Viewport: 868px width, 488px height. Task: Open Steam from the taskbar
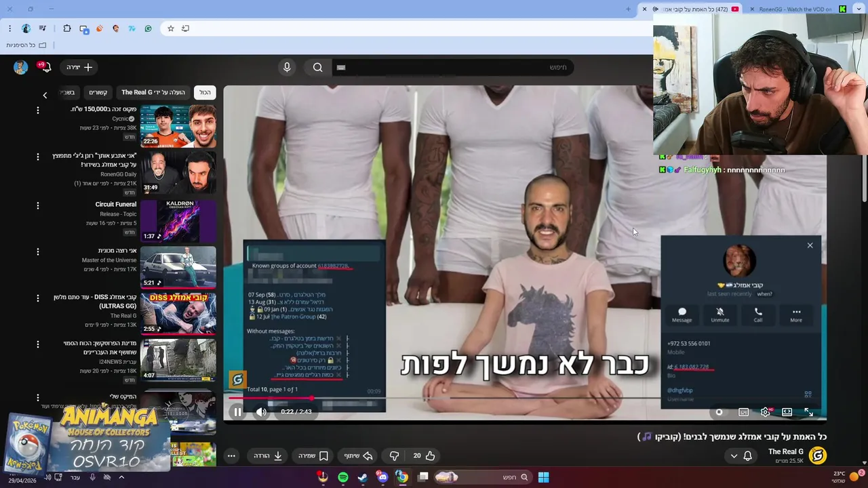(x=363, y=477)
